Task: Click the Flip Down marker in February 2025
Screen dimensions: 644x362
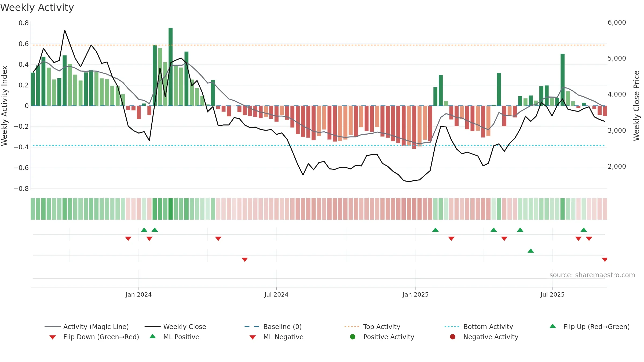Action: pos(451,238)
